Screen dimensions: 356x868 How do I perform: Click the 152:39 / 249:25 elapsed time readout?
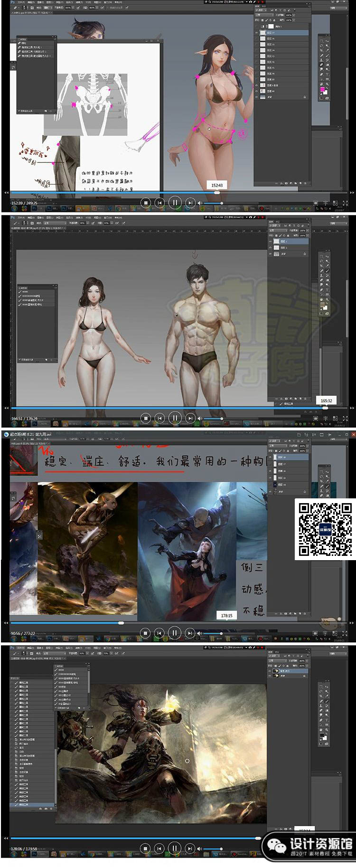coord(24,203)
